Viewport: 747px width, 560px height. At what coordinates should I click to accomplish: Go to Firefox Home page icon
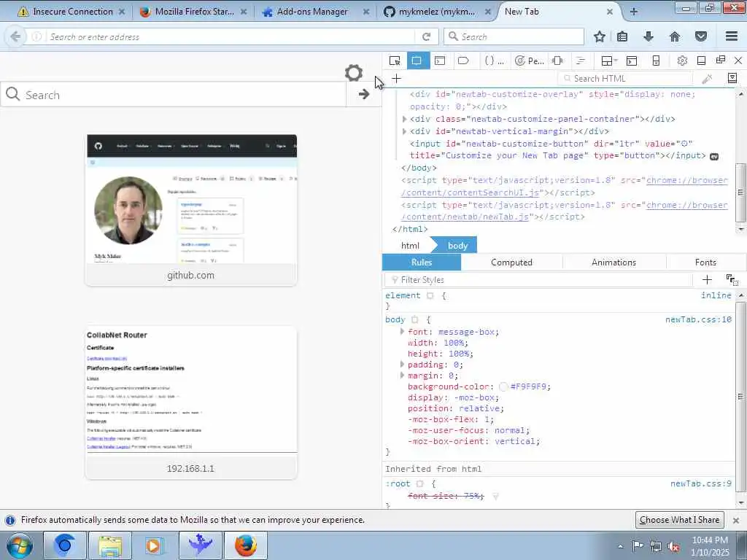675,36
